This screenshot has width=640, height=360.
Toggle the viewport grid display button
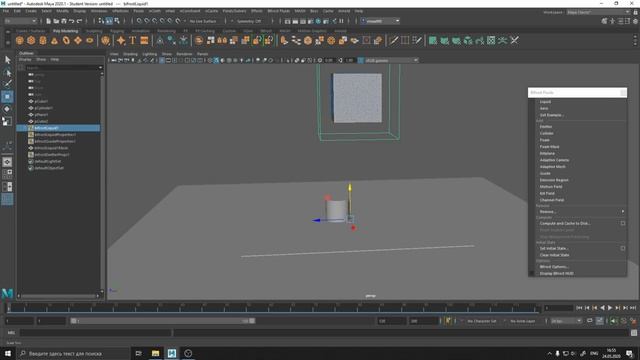[162, 60]
